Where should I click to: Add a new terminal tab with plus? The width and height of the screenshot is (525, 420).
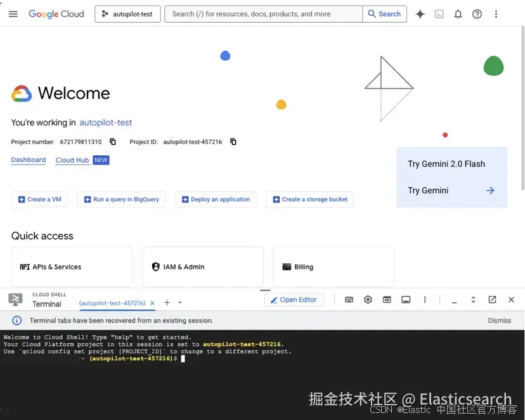click(167, 303)
